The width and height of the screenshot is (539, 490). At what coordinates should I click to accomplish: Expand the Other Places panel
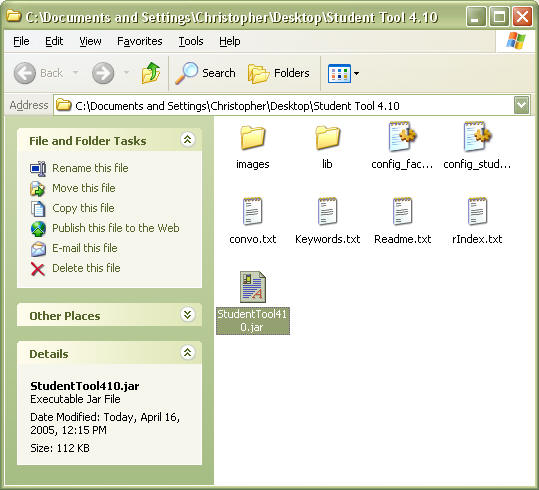coord(187,315)
